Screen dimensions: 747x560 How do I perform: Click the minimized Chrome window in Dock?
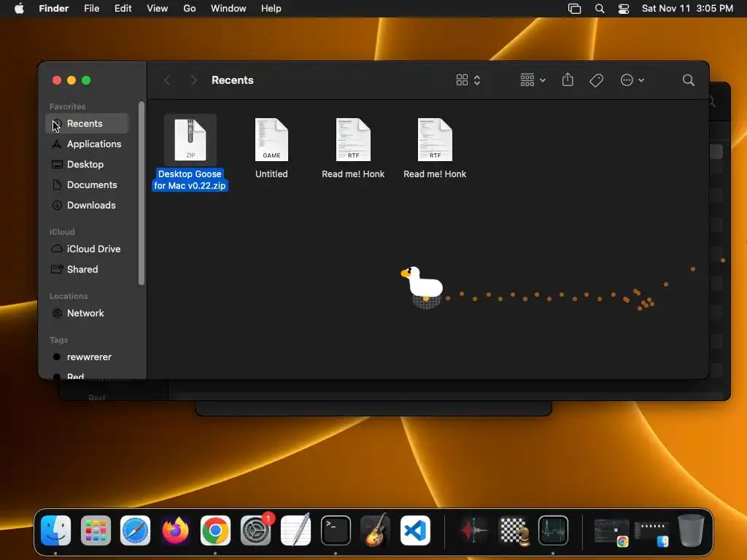tap(611, 533)
